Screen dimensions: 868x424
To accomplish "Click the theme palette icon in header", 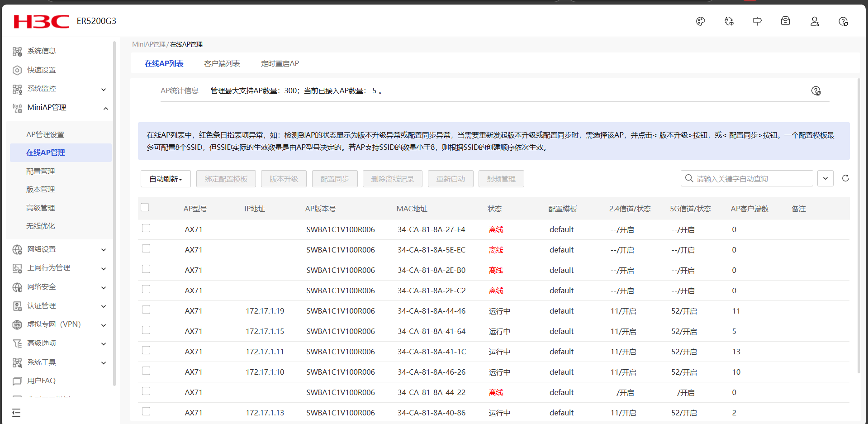I will click(x=700, y=21).
